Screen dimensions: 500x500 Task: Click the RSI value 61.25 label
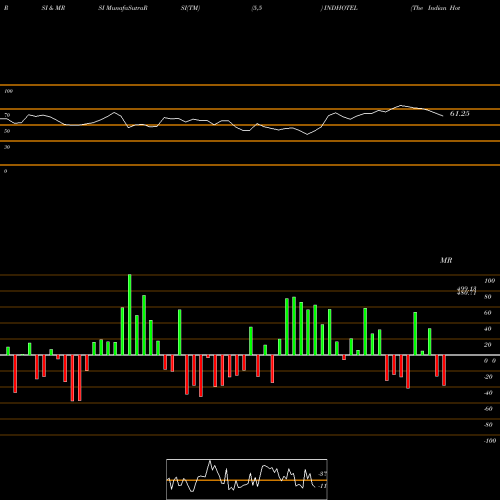coord(459,114)
